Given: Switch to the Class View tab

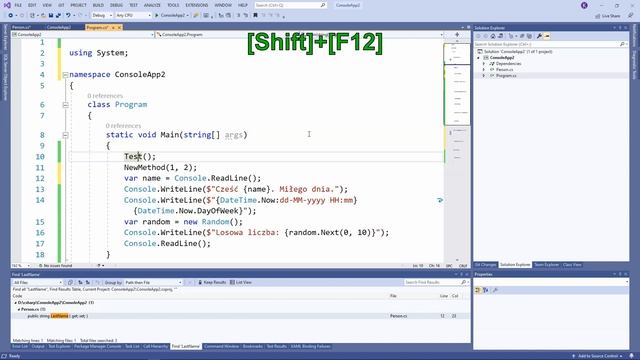Looking at the screenshot, I should [x=572, y=265].
